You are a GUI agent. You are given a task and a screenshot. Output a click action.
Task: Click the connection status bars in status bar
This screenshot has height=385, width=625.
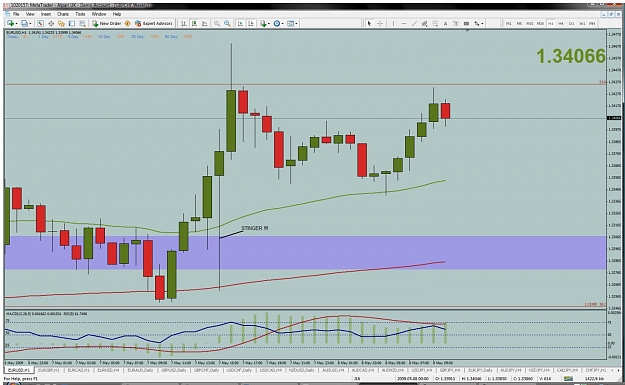tap(569, 378)
